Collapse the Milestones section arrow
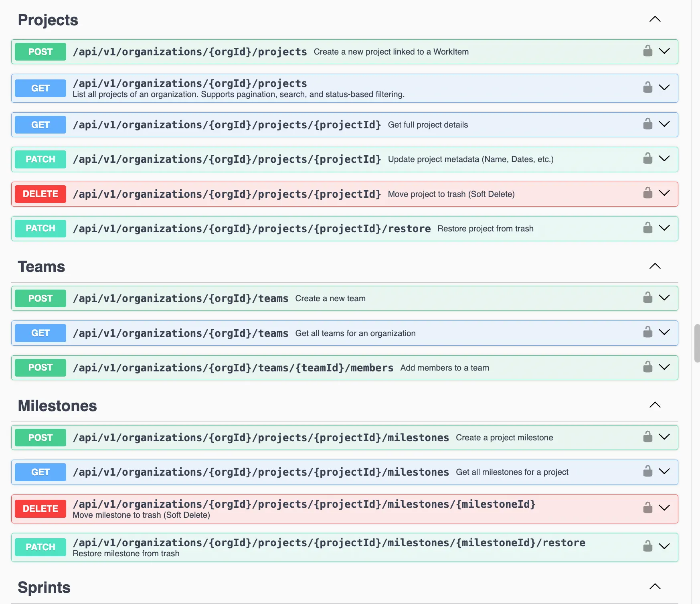Screen dimensions: 700x604 pos(655,405)
